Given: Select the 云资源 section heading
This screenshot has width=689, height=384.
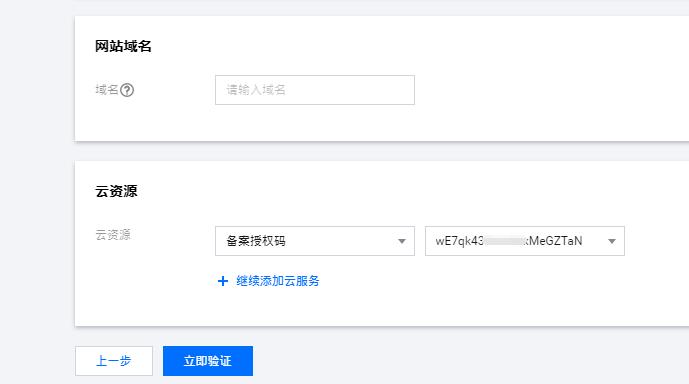Looking at the screenshot, I should point(116,191).
